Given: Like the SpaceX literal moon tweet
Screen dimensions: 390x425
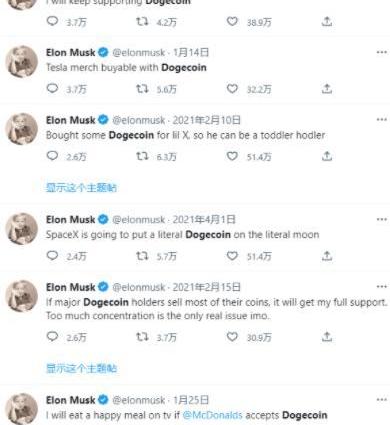Looking at the screenshot, I should pos(232,256).
